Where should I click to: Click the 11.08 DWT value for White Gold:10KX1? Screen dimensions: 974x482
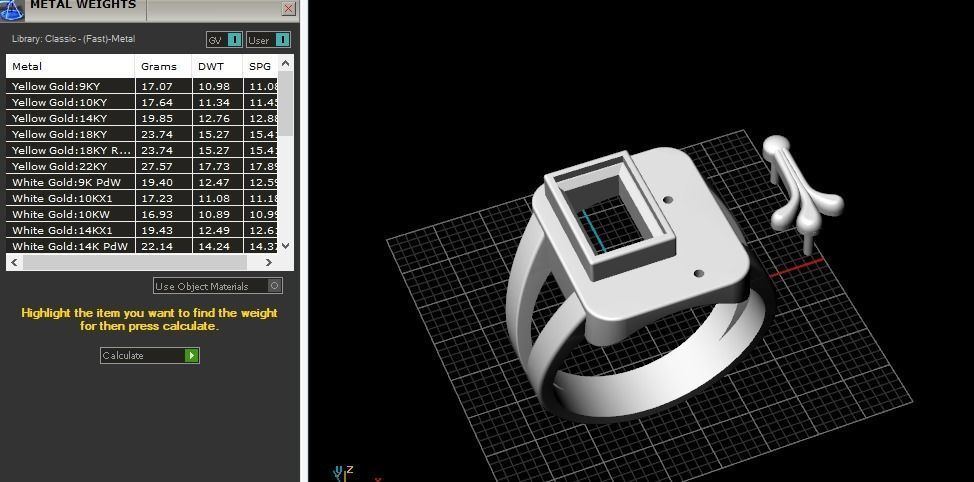tap(214, 198)
